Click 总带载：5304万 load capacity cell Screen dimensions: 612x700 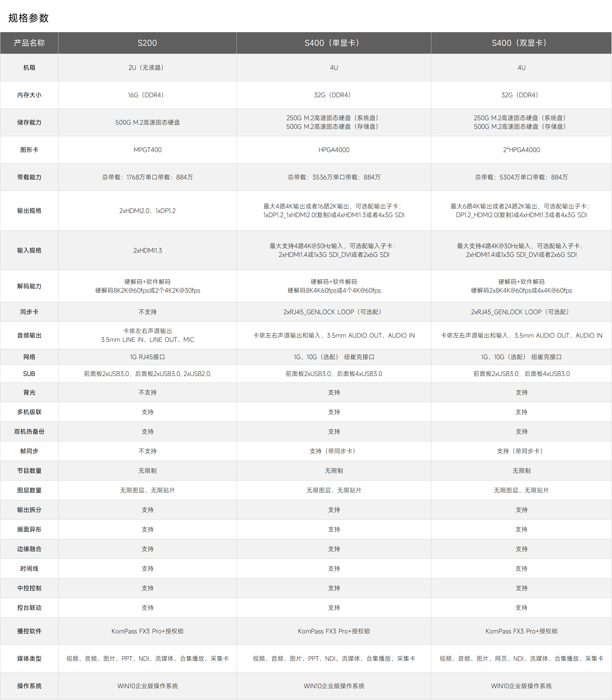coord(521,177)
